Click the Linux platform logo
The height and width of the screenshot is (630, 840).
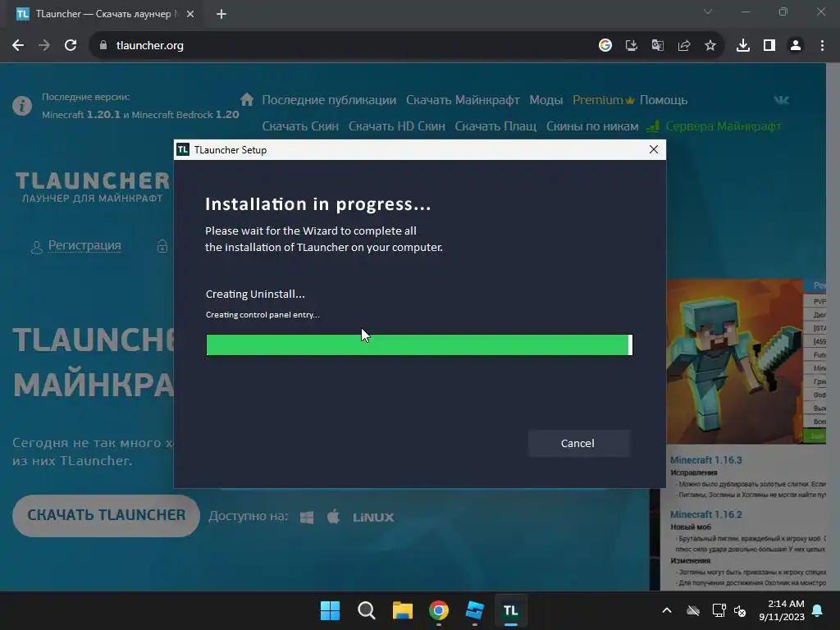click(x=373, y=518)
